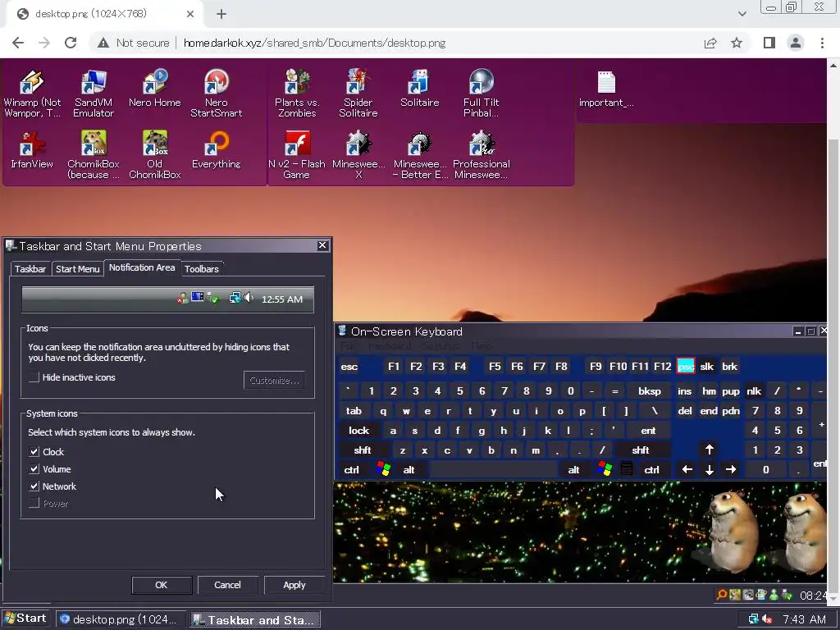The image size is (840, 630).
Task: Click the esc key on On-Screen Keyboard
Action: tap(349, 367)
